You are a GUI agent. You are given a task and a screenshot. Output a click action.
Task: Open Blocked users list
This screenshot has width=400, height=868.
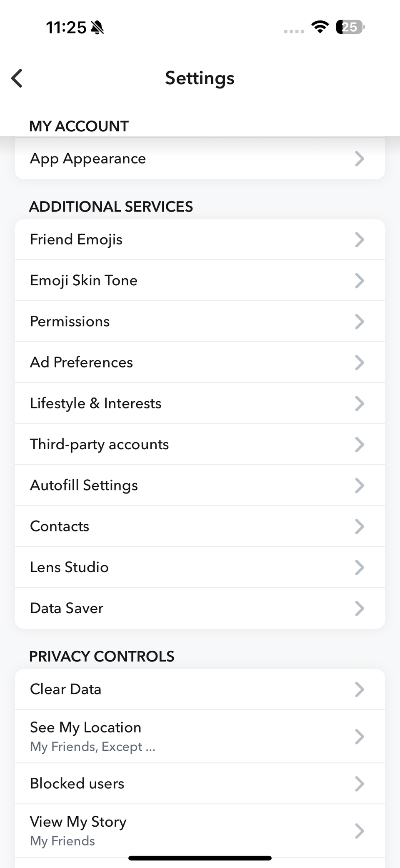click(x=200, y=784)
